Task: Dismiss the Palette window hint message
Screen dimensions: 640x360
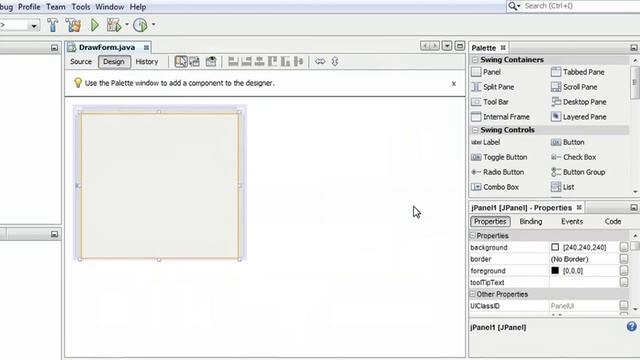Action: [454, 84]
